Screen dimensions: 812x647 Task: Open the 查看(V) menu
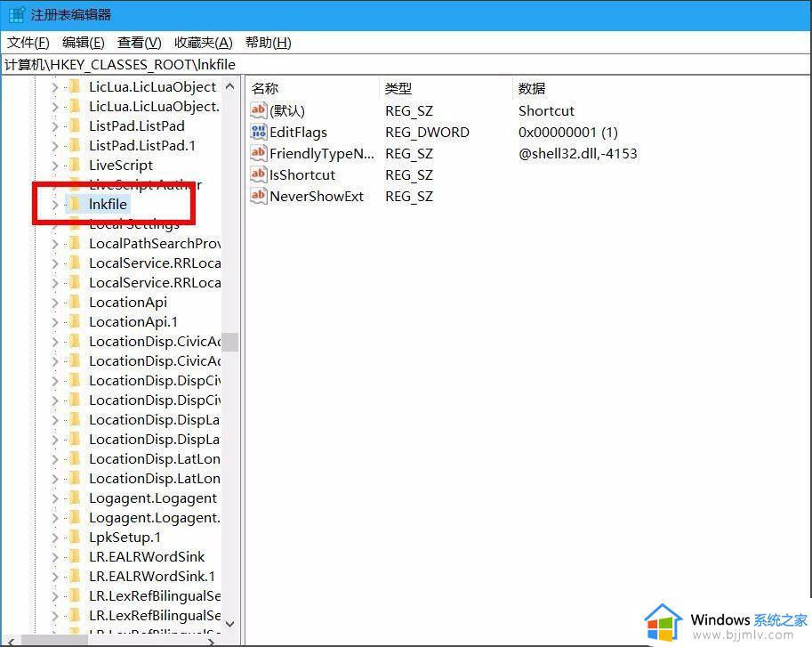coord(140,43)
